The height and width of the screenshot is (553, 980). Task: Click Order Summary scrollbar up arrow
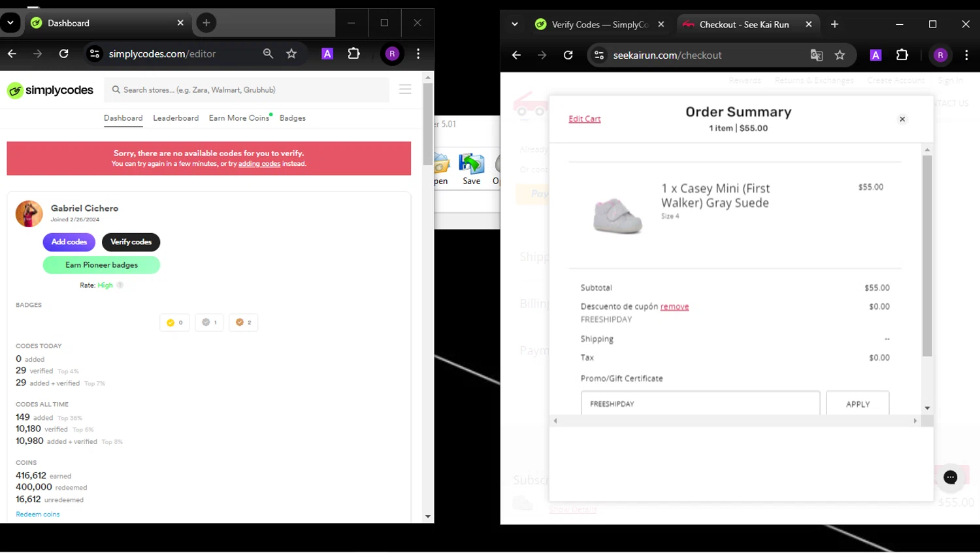pyautogui.click(x=927, y=150)
